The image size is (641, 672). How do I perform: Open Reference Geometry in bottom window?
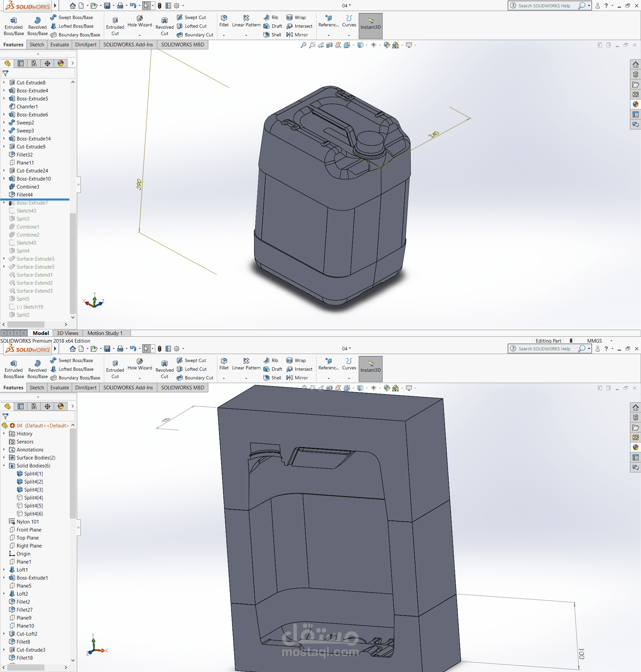tap(329, 364)
